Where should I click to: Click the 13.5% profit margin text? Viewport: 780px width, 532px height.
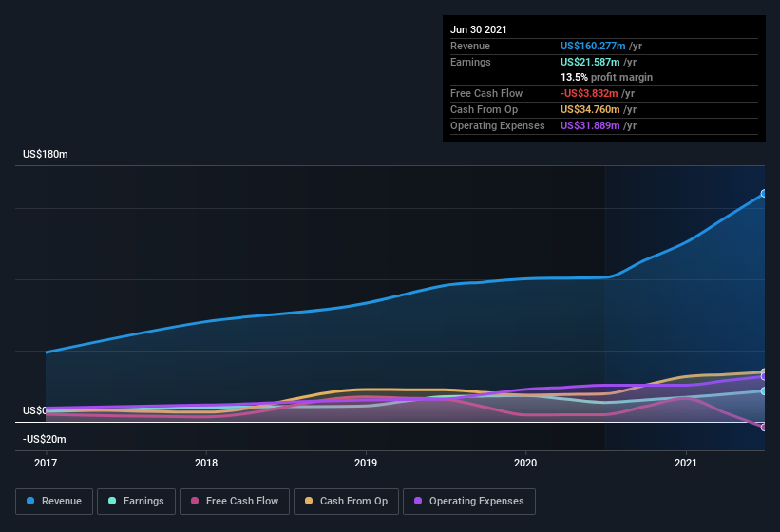(606, 78)
